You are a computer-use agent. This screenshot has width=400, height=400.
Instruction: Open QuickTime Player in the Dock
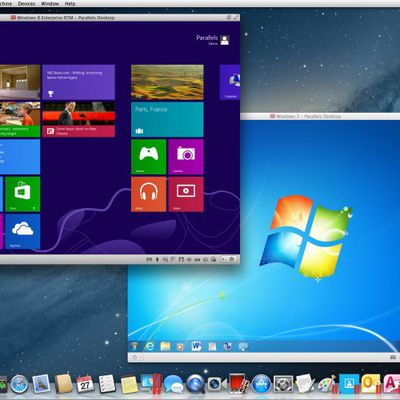tap(195, 384)
